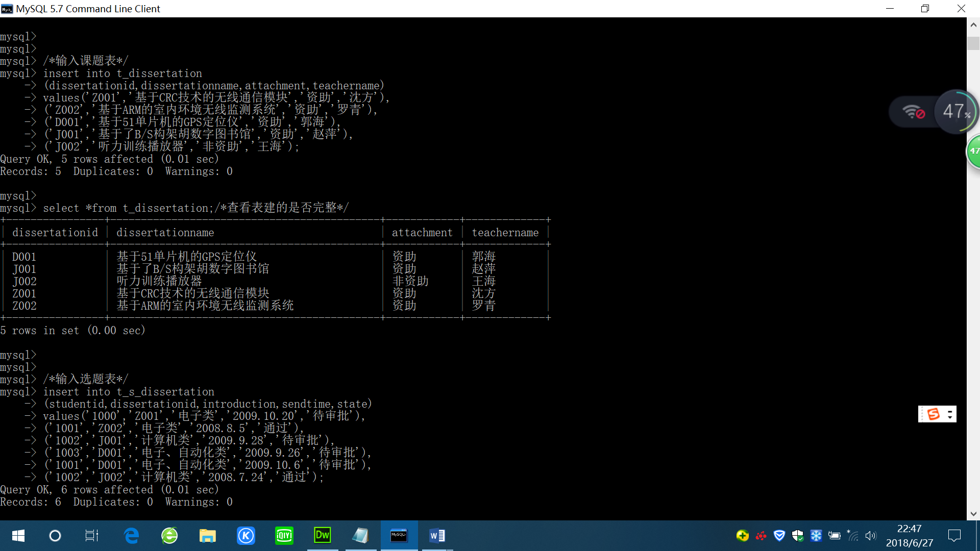The image size is (980, 551).
Task: Open network Wi-Fi tray icon
Action: point(853,536)
